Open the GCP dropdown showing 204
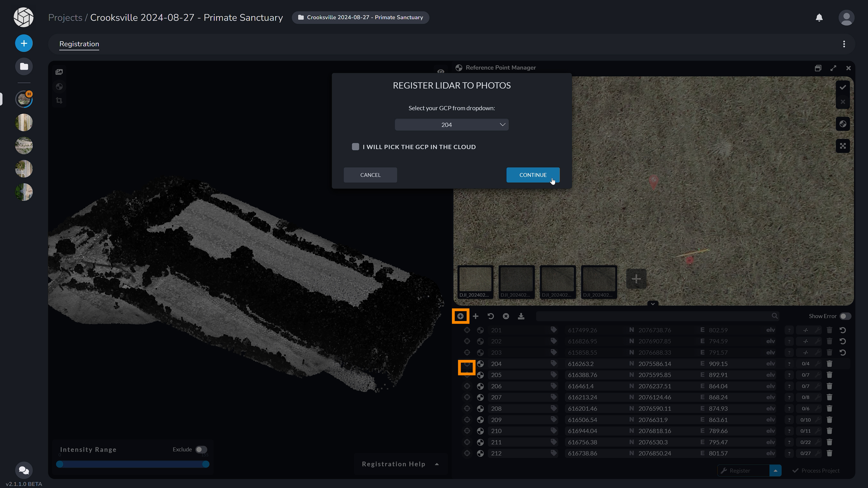 (452, 124)
